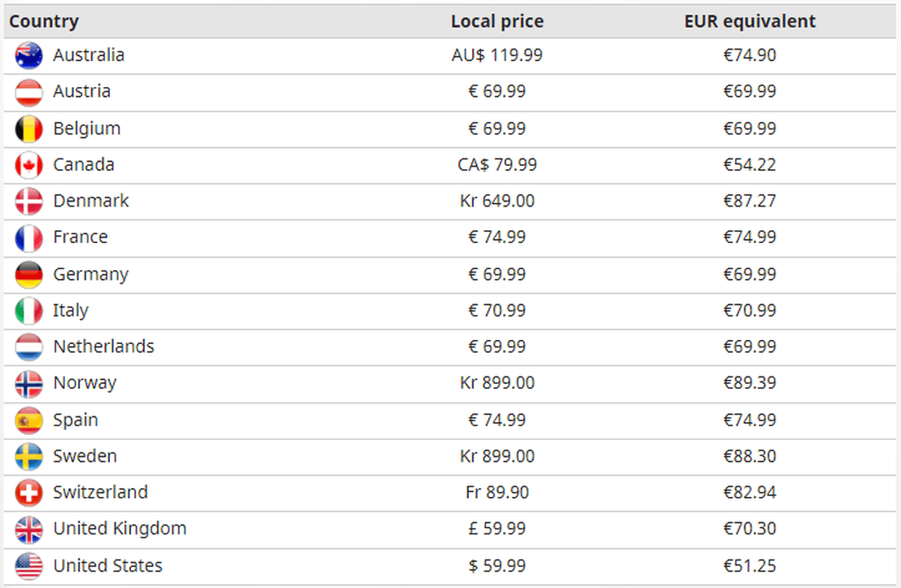Select the Switzerland flag icon
Image resolution: width=901 pixels, height=588 pixels.
[x=28, y=493]
